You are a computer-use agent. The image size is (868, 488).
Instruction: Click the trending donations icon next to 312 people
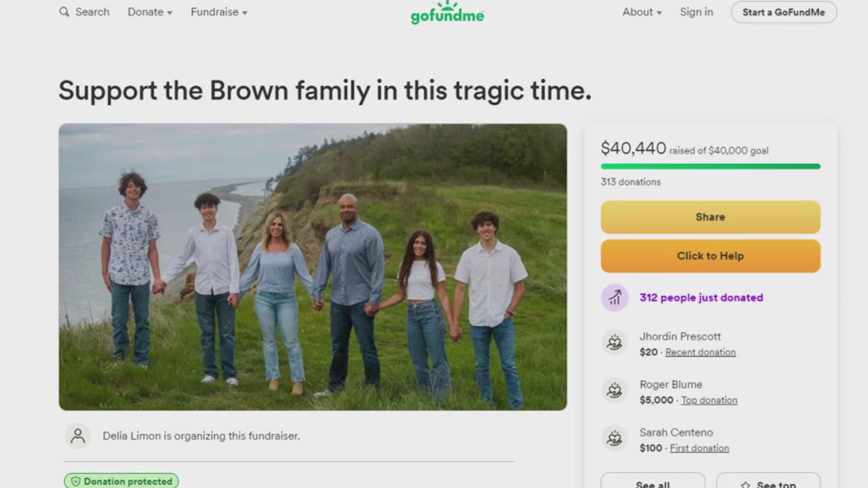point(616,297)
